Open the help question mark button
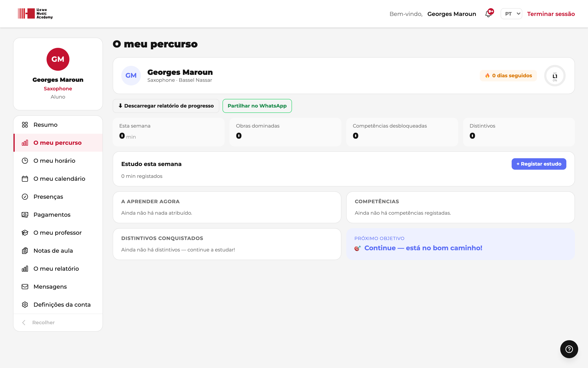The width and height of the screenshot is (588, 368). [569, 349]
